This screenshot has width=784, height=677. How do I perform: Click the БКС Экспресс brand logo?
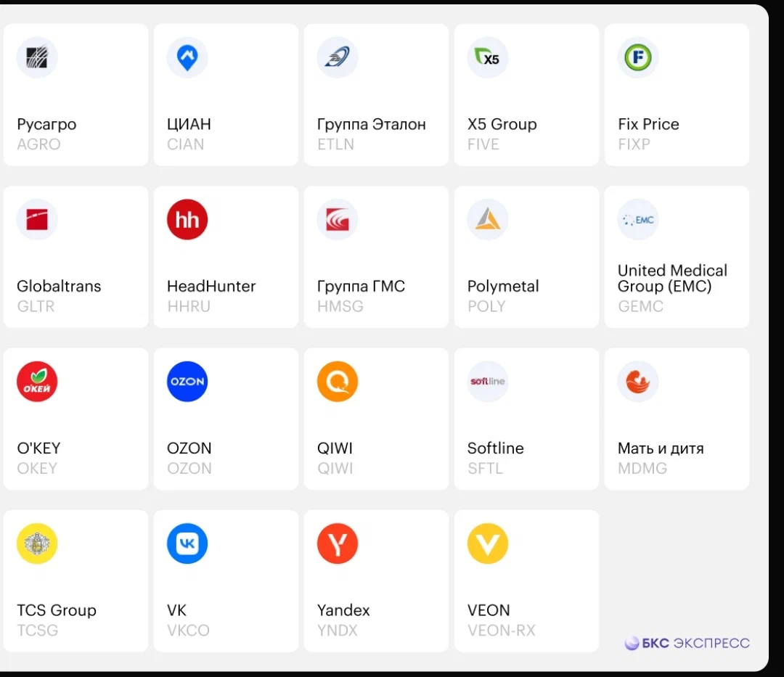(x=687, y=643)
